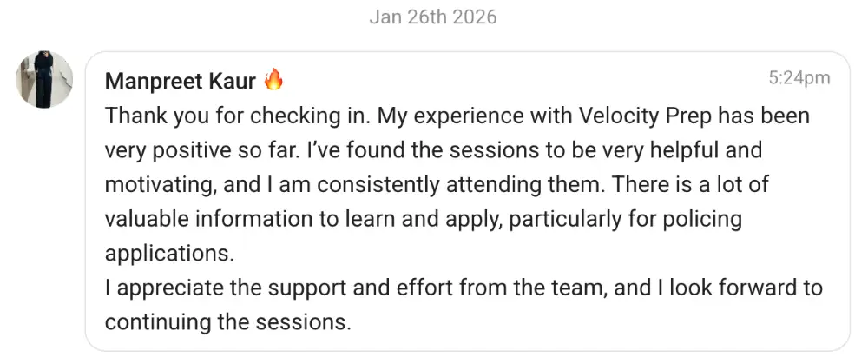The width and height of the screenshot is (868, 364).
Task: Open Manpreet Kaur's profile picture
Action: [44, 79]
